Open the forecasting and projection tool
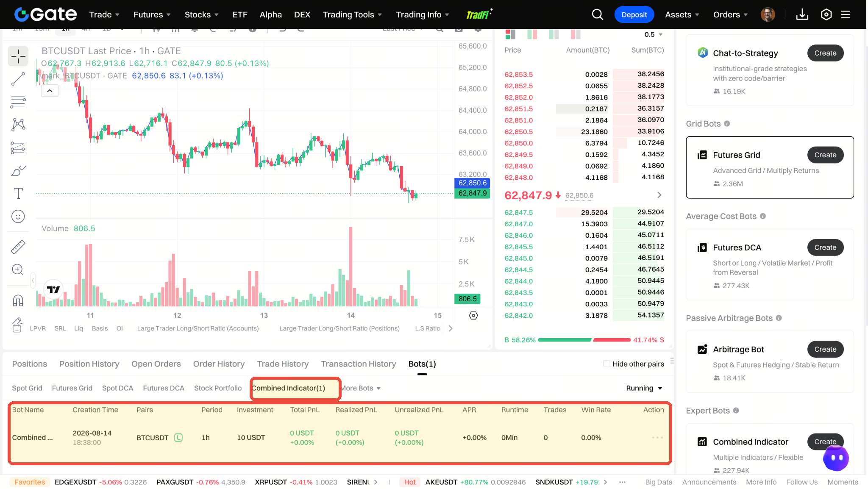Screen dimensions: 868x489 pos(18,147)
